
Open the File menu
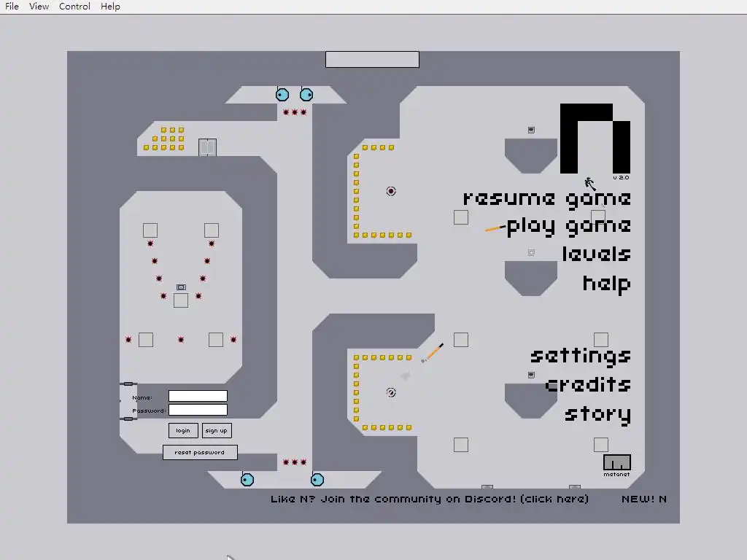point(12,6)
